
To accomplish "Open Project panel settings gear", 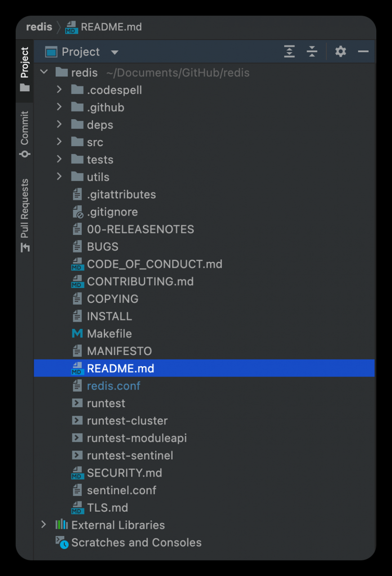I will point(341,52).
